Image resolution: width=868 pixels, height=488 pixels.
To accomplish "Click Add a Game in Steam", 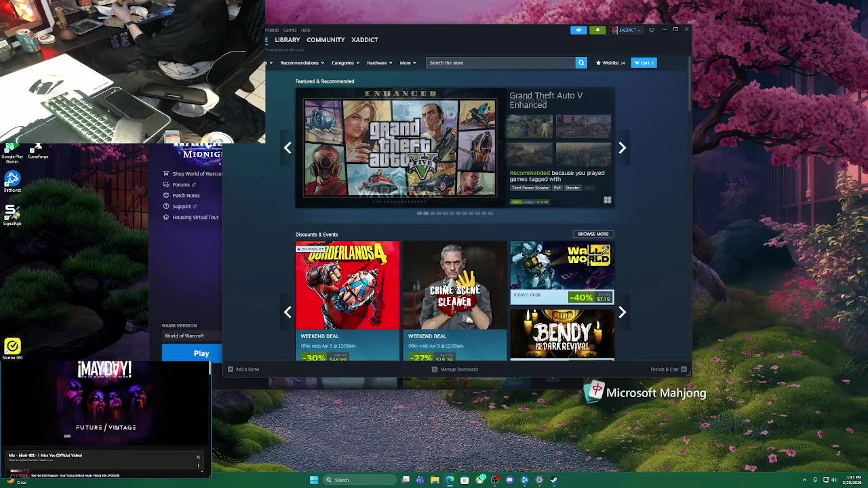I will [x=243, y=369].
